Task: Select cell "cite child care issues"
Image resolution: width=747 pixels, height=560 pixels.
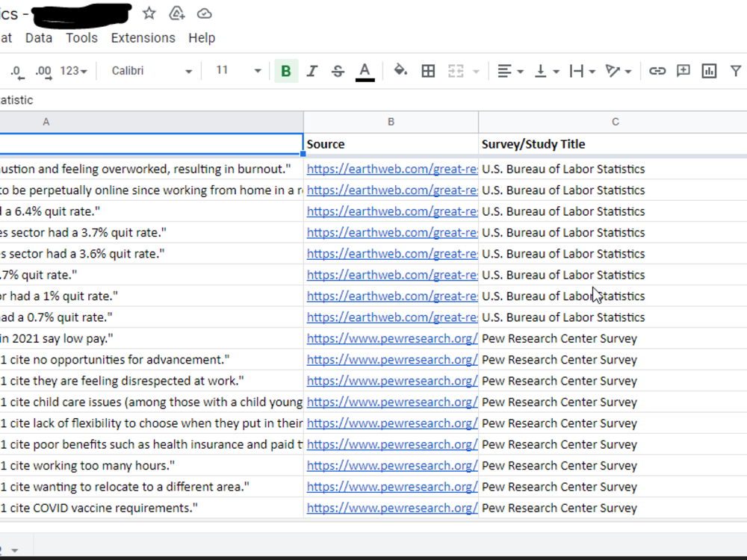Action: coord(152,402)
